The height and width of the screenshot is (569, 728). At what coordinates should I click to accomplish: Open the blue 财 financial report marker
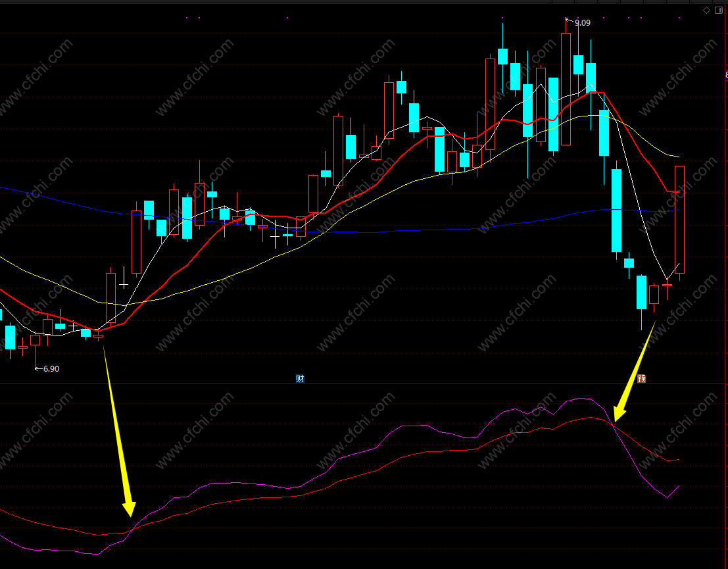pos(300,378)
